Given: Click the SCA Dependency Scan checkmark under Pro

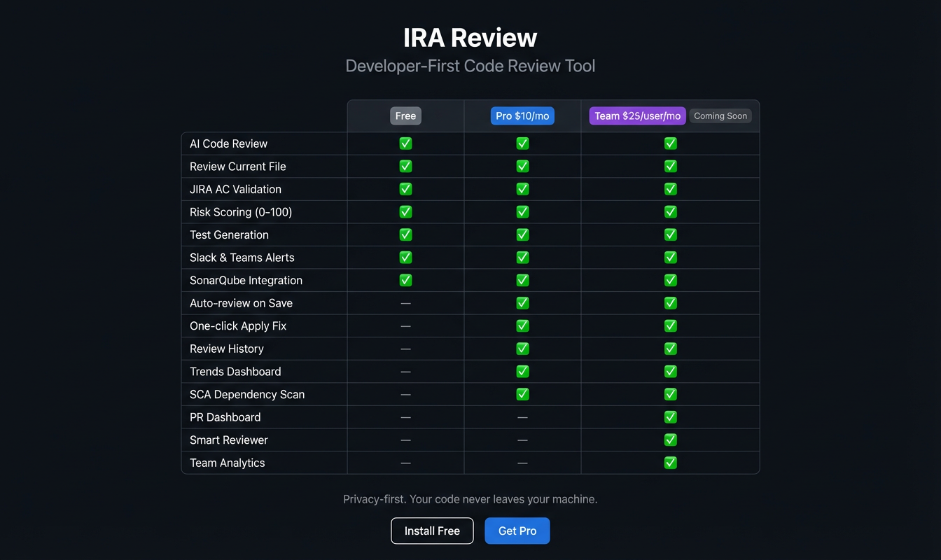Looking at the screenshot, I should [522, 394].
